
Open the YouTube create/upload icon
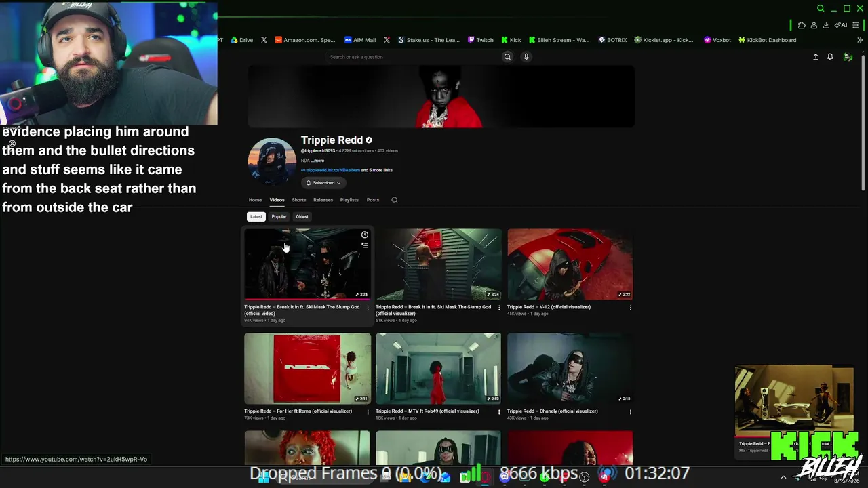tap(815, 57)
